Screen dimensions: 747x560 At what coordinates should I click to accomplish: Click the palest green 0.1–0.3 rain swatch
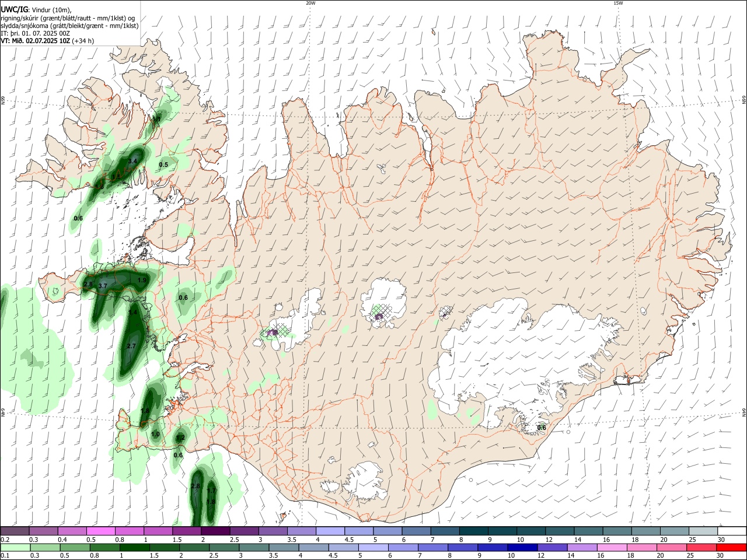click(x=15, y=547)
